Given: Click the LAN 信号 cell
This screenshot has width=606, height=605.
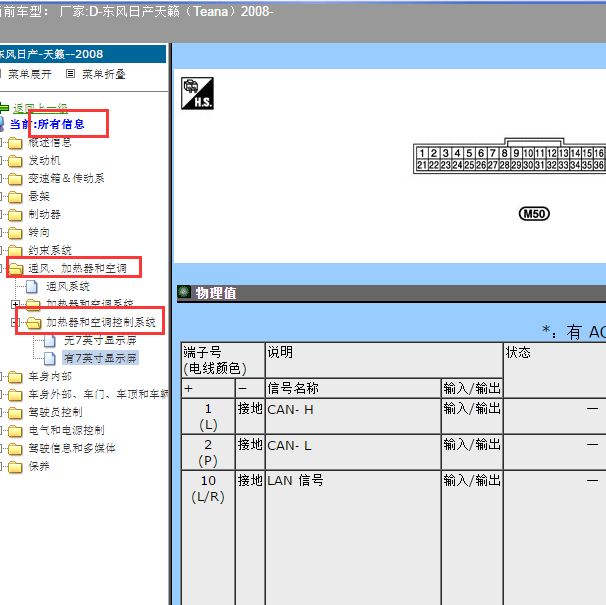Looking at the screenshot, I should click(x=353, y=537).
